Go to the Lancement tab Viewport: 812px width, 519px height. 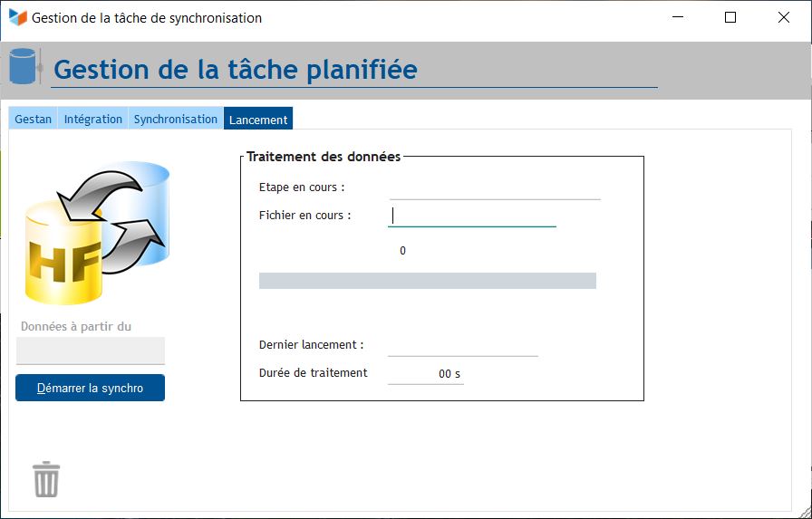[x=258, y=119]
